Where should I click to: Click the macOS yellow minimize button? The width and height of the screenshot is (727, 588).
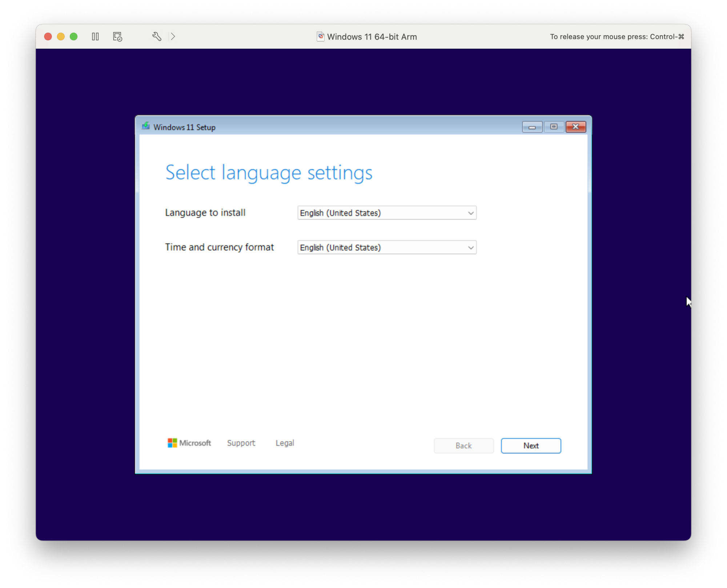(61, 36)
